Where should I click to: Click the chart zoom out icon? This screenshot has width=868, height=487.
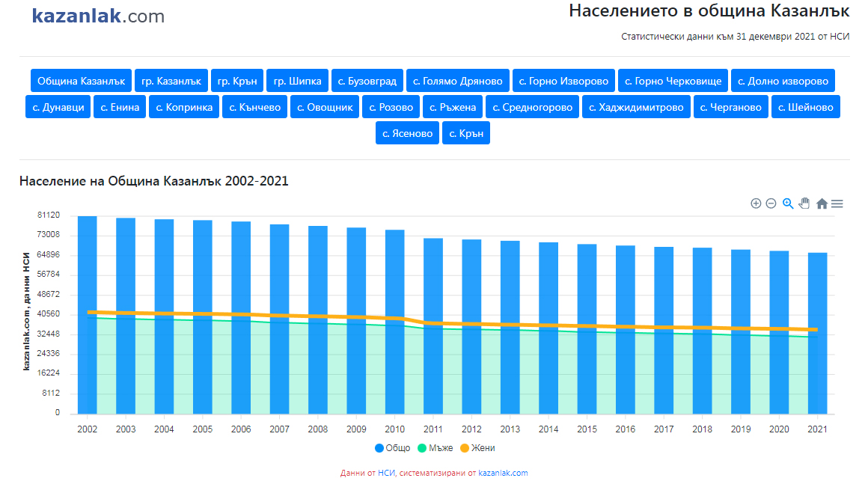[x=771, y=203]
